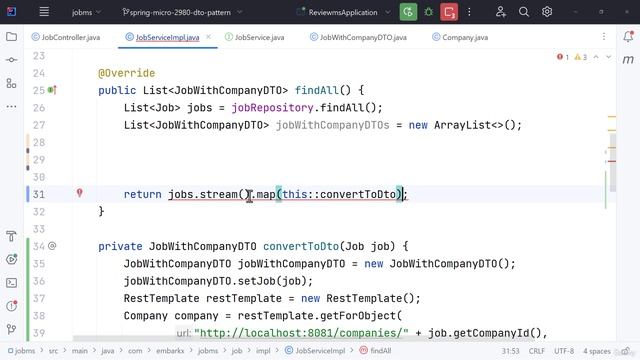This screenshot has width=640, height=360.
Task: Close the JobServiceImpl.java tab
Action: pyautogui.click(x=209, y=37)
